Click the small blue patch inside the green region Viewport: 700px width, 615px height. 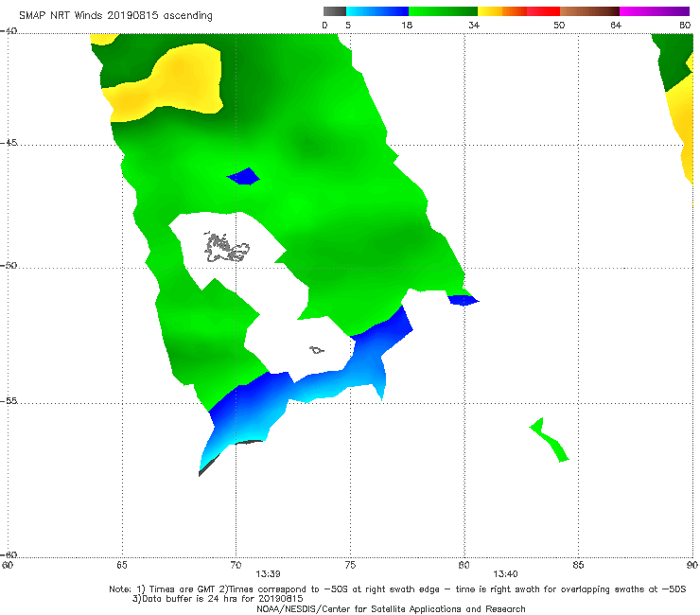click(x=244, y=176)
